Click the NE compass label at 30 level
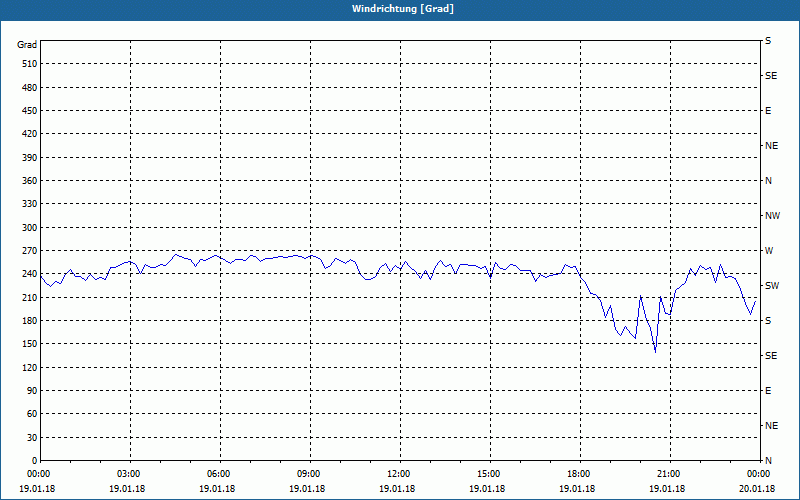The image size is (800, 500). pos(771,426)
